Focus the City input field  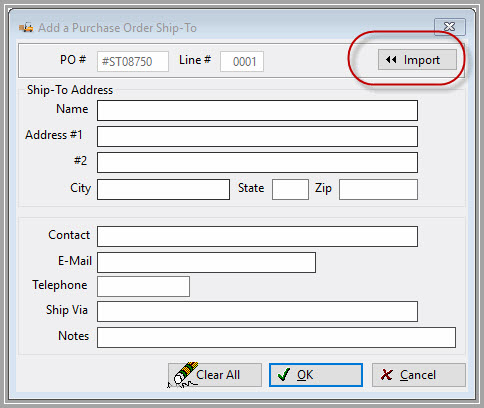point(163,189)
